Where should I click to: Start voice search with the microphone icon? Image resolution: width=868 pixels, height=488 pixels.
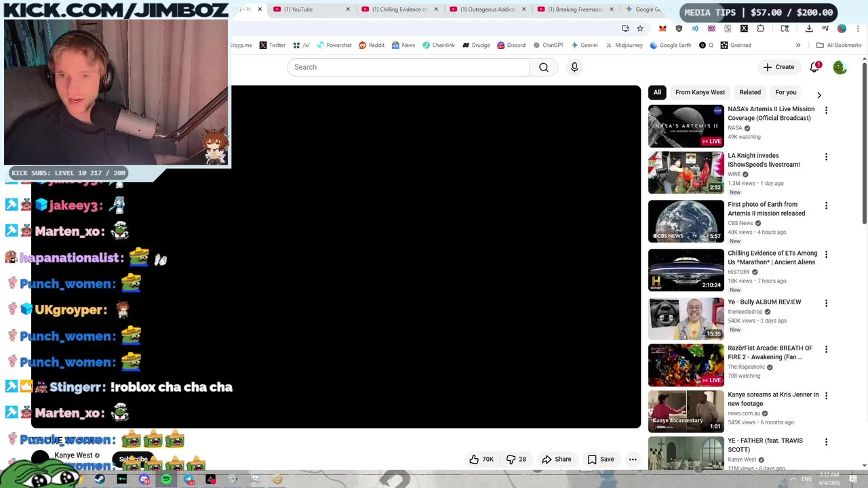point(574,67)
